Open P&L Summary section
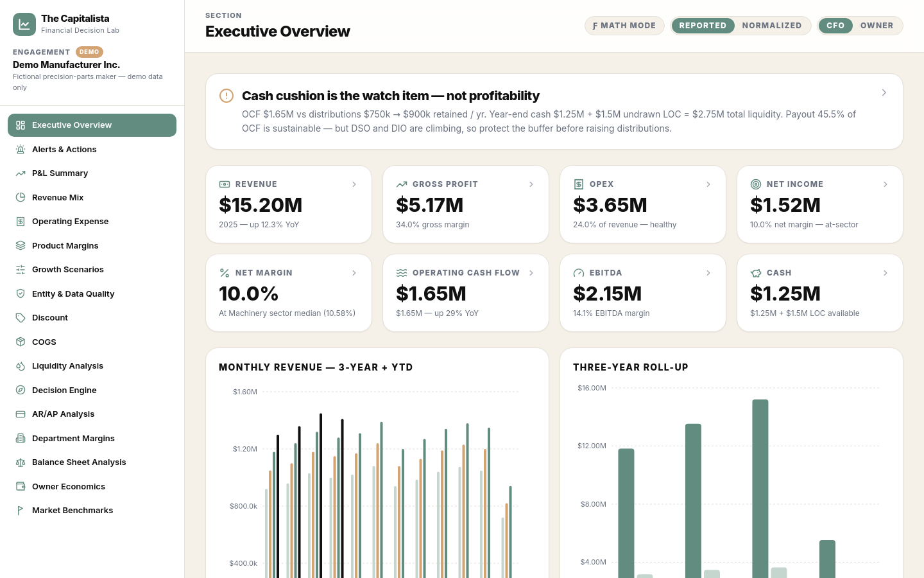The image size is (924, 578). coord(92,173)
